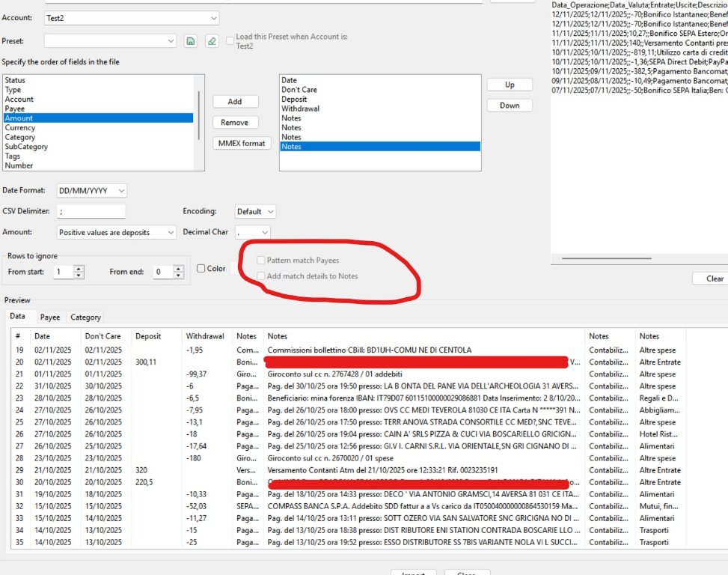Switch to the Payee preview tab
The image size is (728, 575).
pos(50,317)
